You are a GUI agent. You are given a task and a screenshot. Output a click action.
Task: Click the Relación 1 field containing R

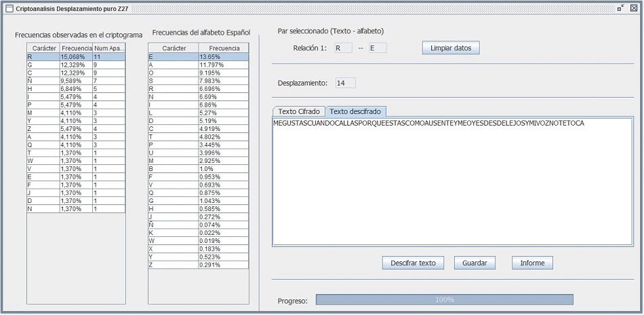click(x=343, y=48)
